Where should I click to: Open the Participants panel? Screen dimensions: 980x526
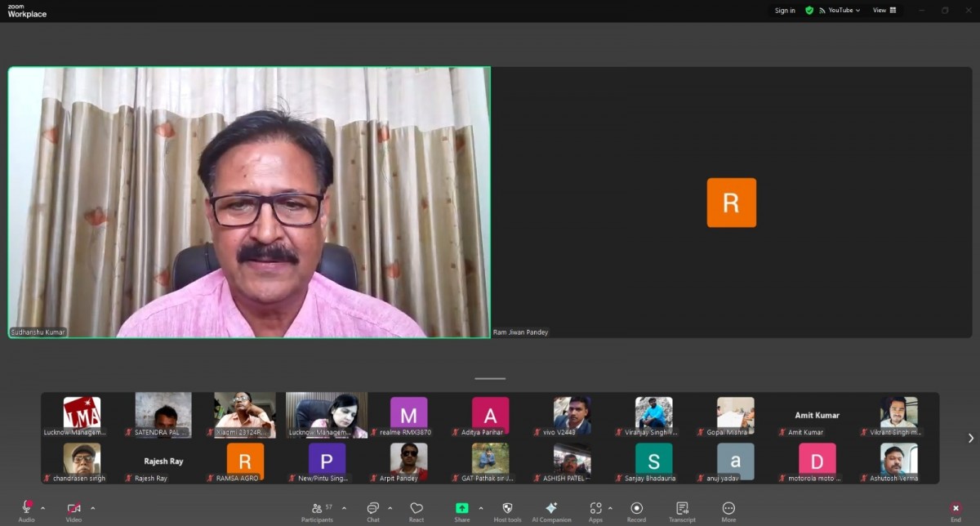tap(316, 510)
